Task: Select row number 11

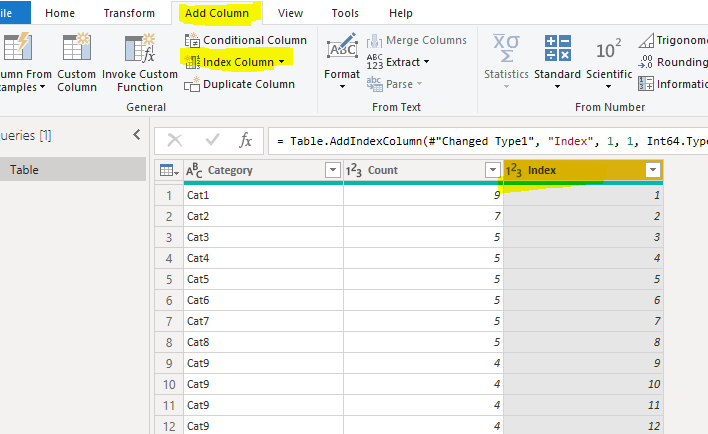Action: [x=169, y=406]
